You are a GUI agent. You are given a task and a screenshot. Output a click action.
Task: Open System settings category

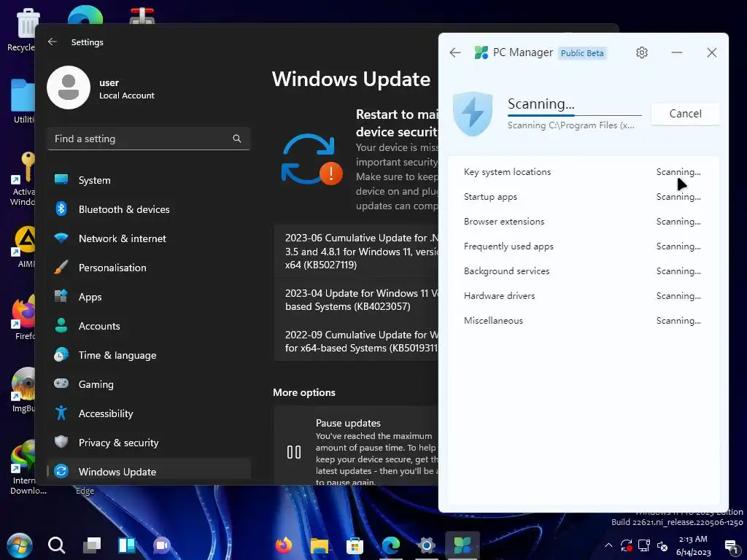(149, 180)
